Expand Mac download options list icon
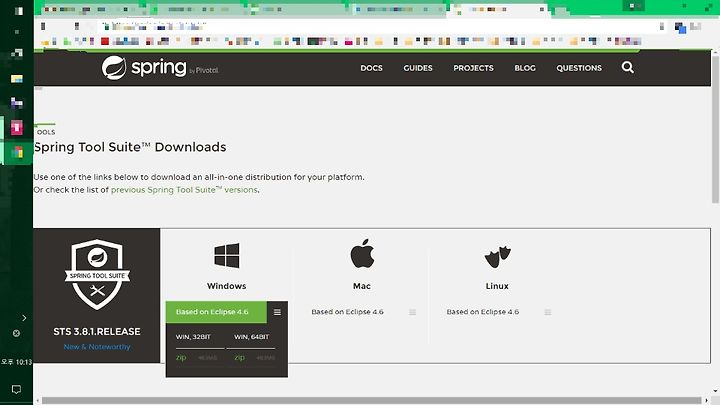The width and height of the screenshot is (720, 405). pos(412,312)
